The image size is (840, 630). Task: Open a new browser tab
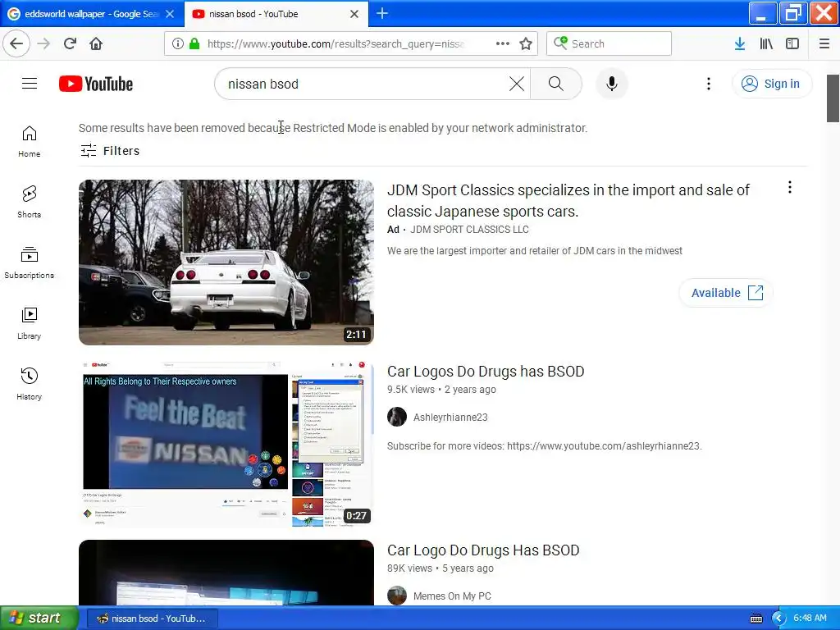point(382,13)
